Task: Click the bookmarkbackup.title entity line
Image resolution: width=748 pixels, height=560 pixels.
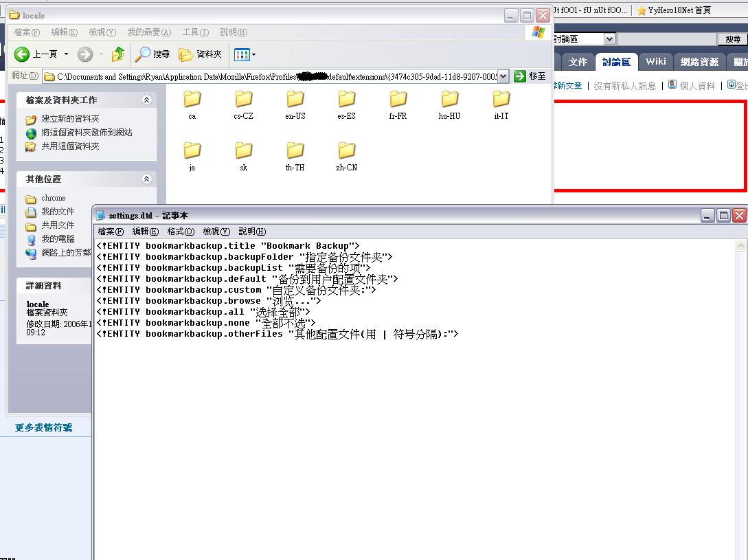Action: 228,246
